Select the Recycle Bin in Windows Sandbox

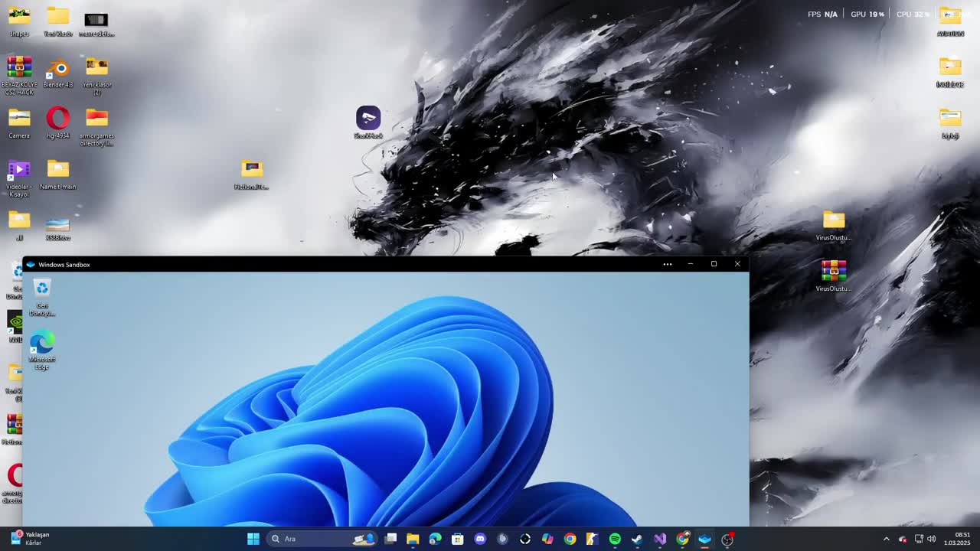tap(42, 289)
